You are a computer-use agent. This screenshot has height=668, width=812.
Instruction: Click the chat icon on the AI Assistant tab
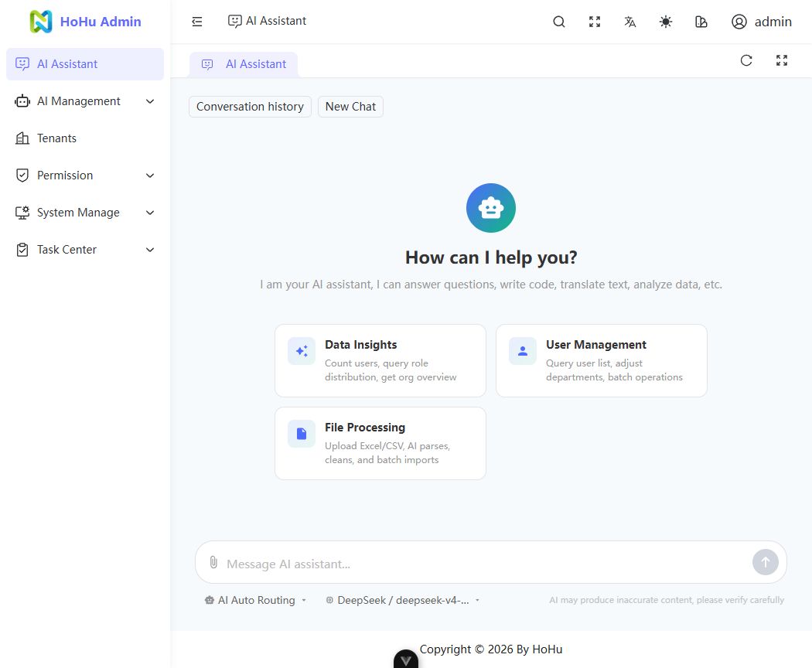tap(207, 64)
